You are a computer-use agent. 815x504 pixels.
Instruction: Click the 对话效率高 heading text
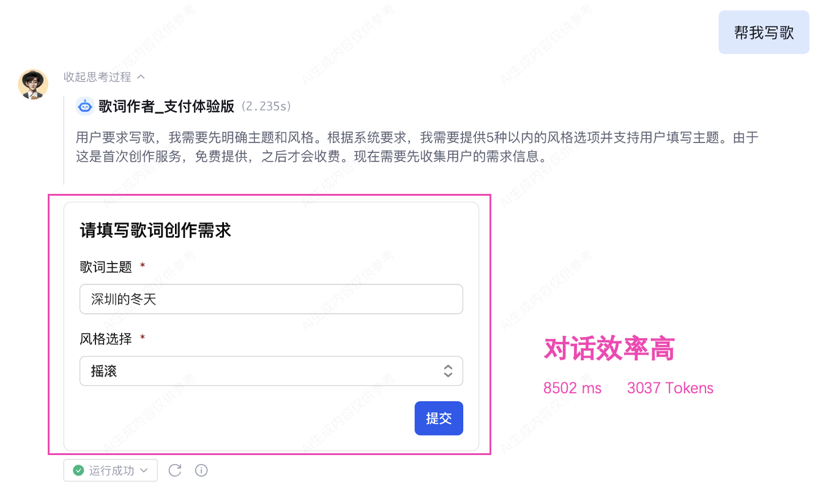(609, 349)
